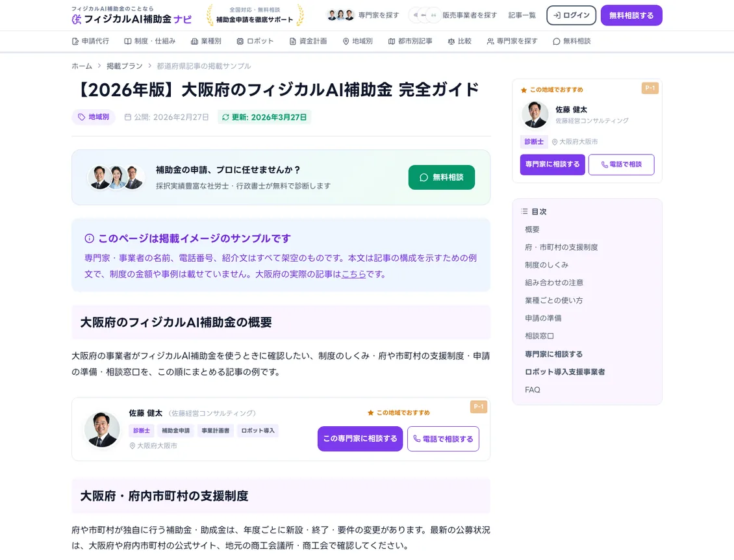This screenshot has width=734, height=560.
Task: Click the icon group beside 販売事業者を探す
Action: (x=425, y=16)
